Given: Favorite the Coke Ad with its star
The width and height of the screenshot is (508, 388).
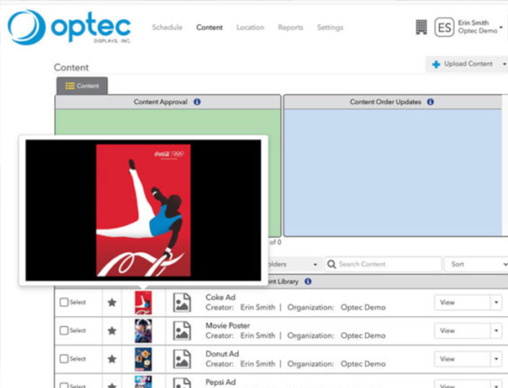Looking at the screenshot, I should (112, 302).
